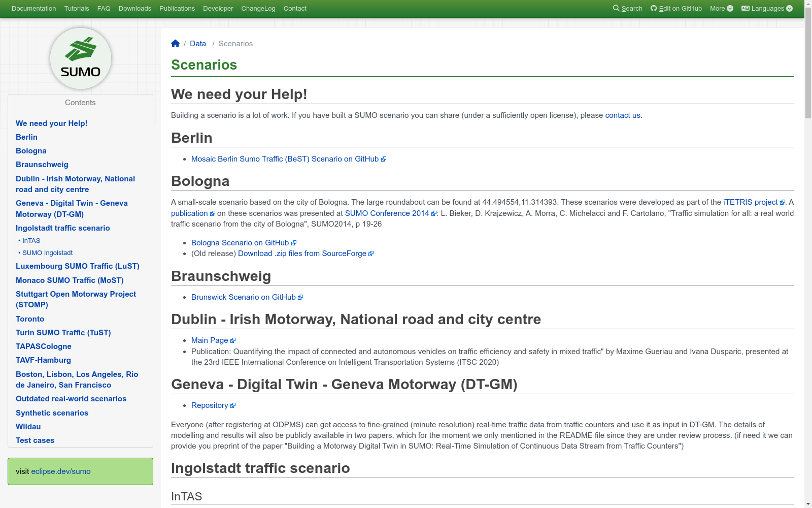Click the home icon in breadcrumb
812x508 pixels.
[x=176, y=44]
